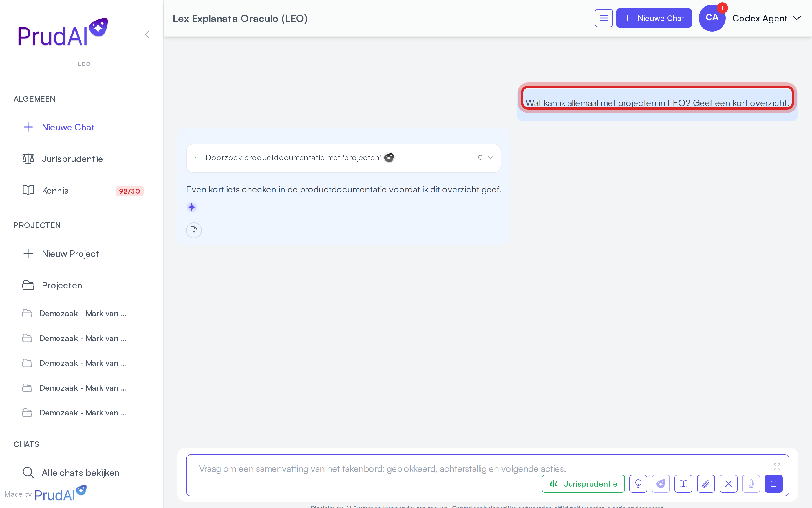Screen dimensions: 812x508
Task: Stop generation with the square stop button
Action: [x=773, y=484]
